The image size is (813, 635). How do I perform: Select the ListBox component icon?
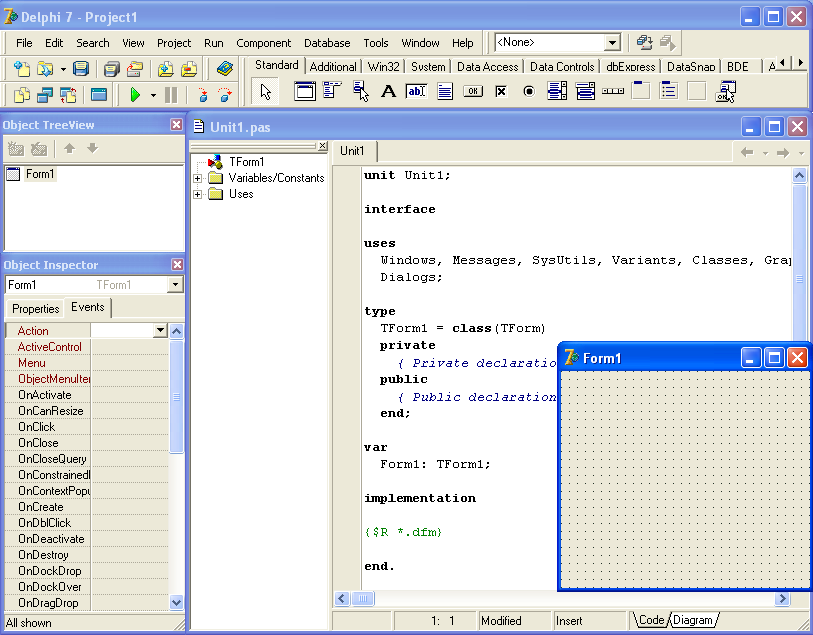coord(557,92)
